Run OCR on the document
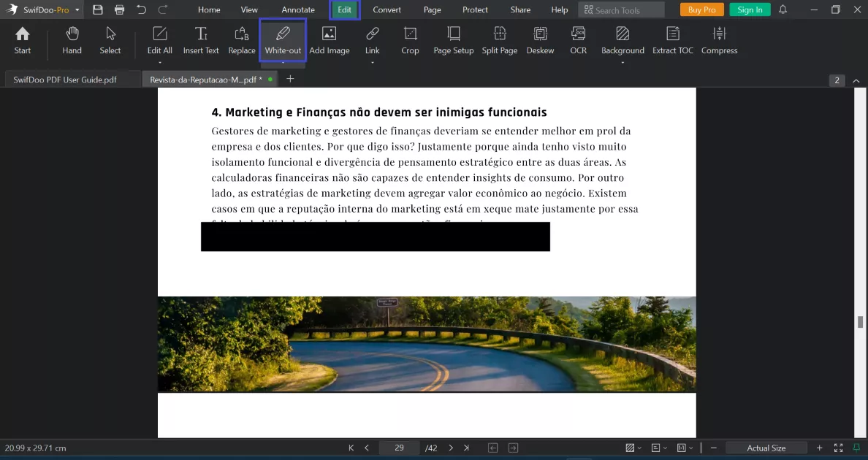This screenshot has width=868, height=460. click(x=578, y=40)
